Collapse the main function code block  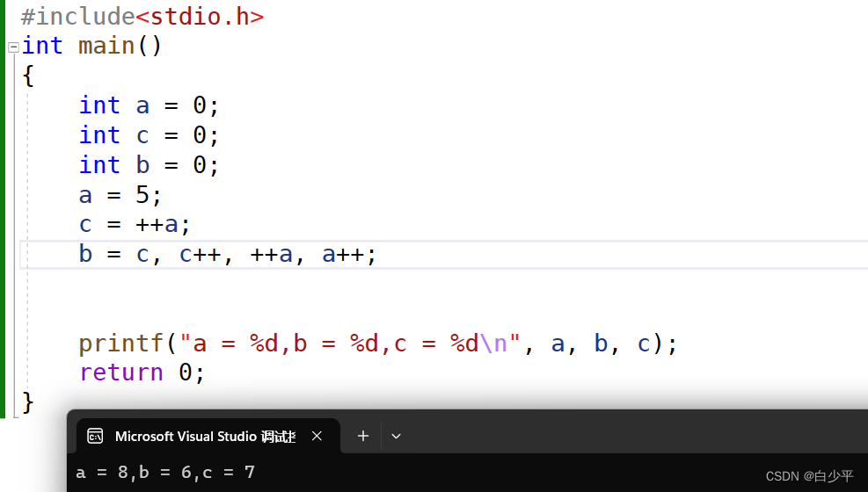[x=14, y=47]
